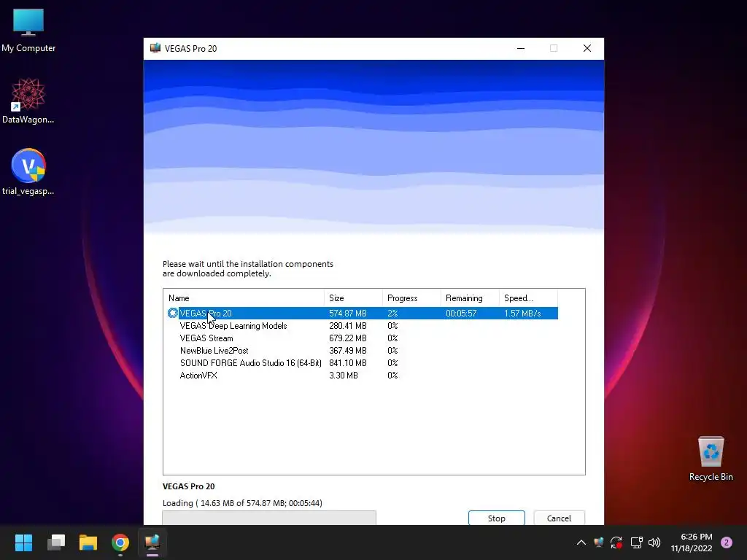Show hidden system tray icons
This screenshot has height=560, width=747.
tap(581, 542)
